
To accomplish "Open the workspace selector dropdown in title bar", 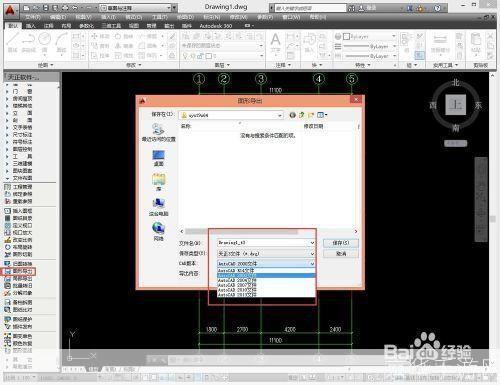I will 139,8.
